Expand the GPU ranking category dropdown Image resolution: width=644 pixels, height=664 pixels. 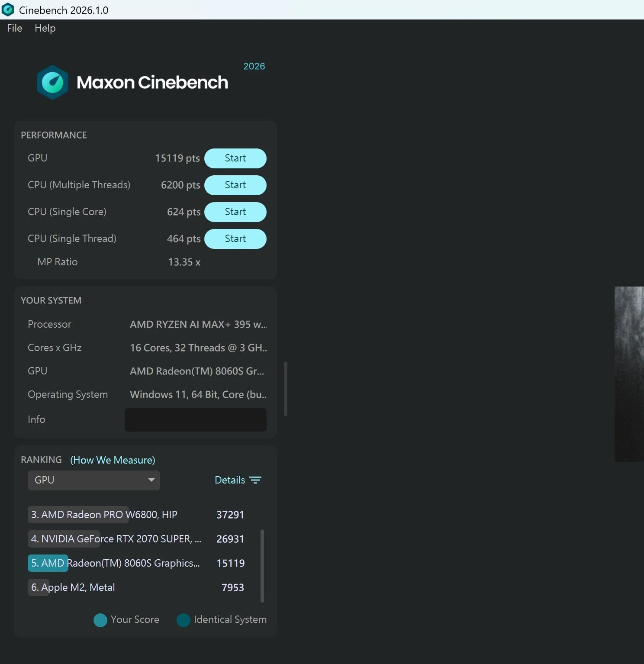94,480
